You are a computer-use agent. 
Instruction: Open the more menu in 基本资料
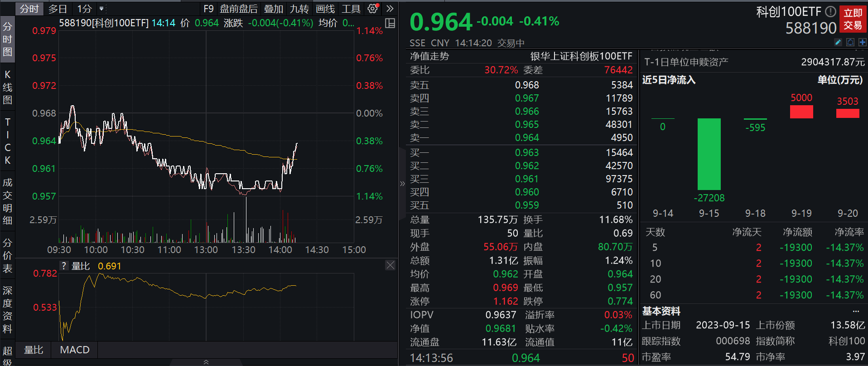pyautogui.click(x=856, y=311)
